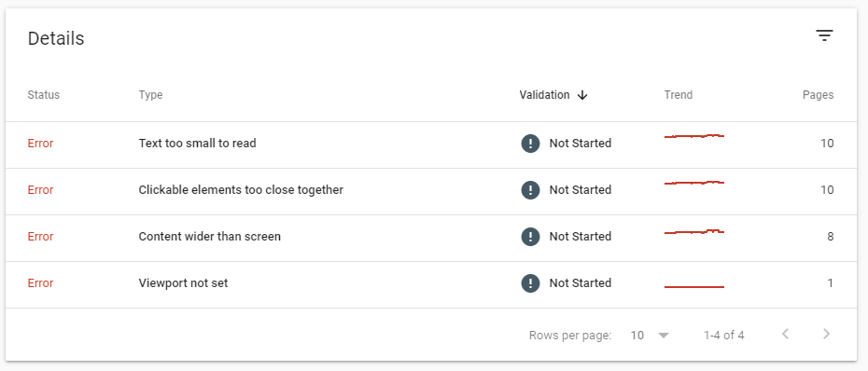Open the Content wider than screen issue
Screen dimensions: 868x371
pyautogui.click(x=209, y=237)
